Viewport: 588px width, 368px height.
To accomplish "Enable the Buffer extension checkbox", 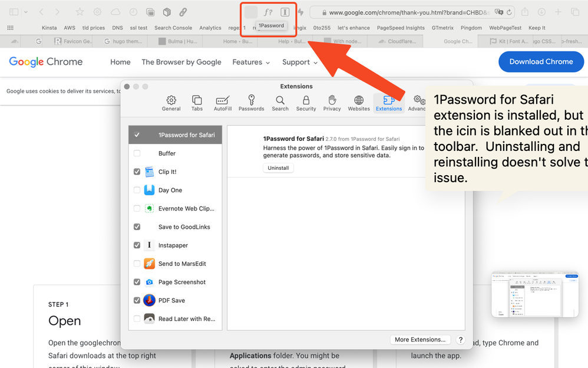I will click(137, 153).
